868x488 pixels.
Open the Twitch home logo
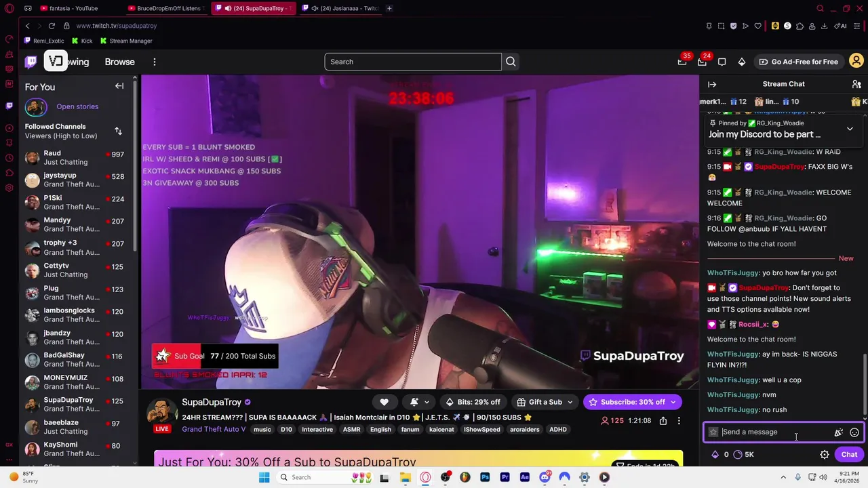click(31, 62)
